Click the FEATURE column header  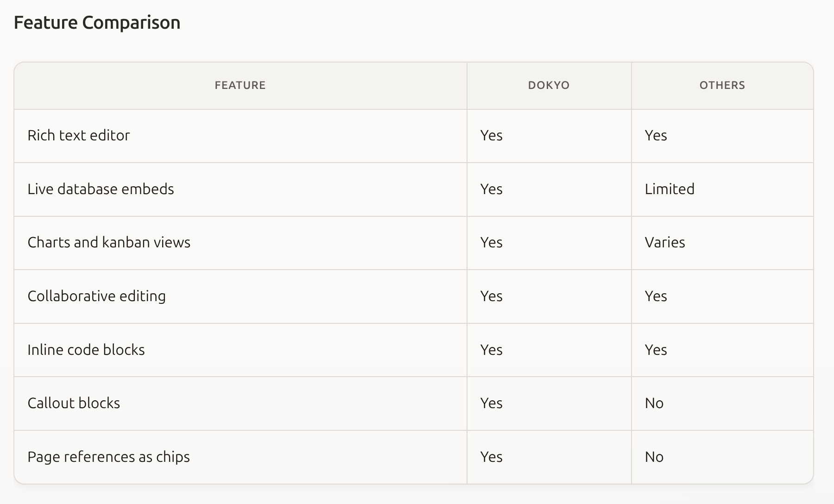(x=240, y=85)
